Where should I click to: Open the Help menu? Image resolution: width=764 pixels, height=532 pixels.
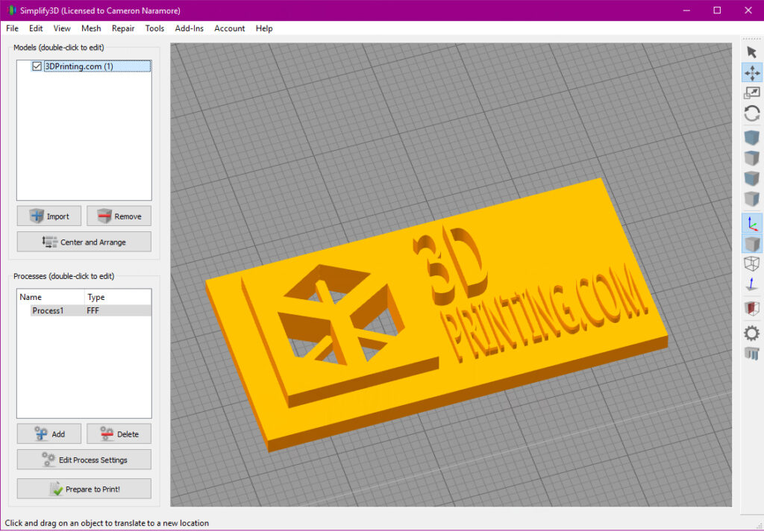(264, 28)
